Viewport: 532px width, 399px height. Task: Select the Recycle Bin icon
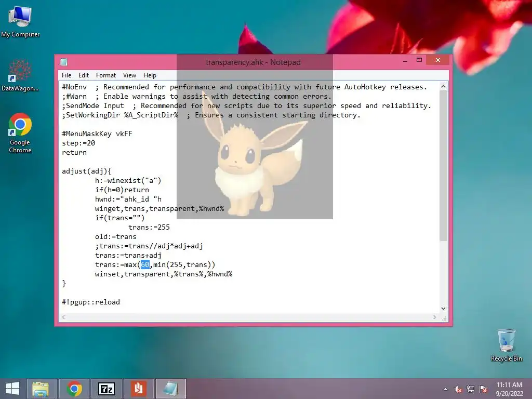[x=506, y=345]
